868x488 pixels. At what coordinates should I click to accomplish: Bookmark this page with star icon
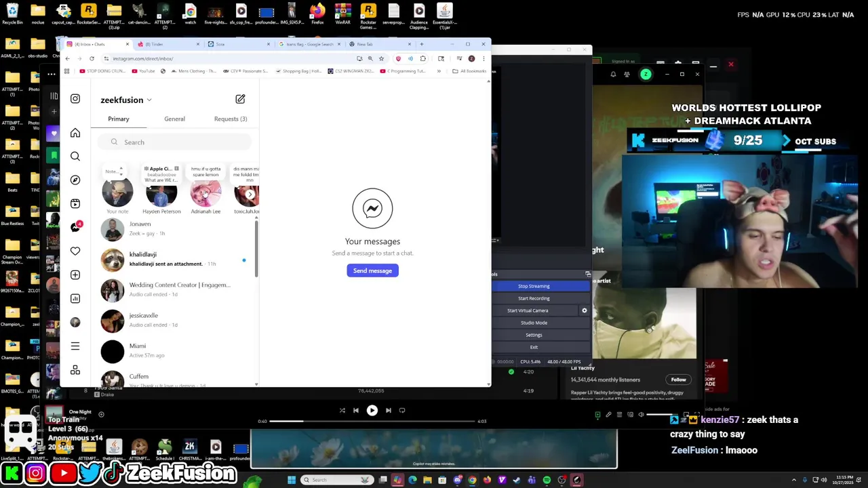tap(381, 58)
